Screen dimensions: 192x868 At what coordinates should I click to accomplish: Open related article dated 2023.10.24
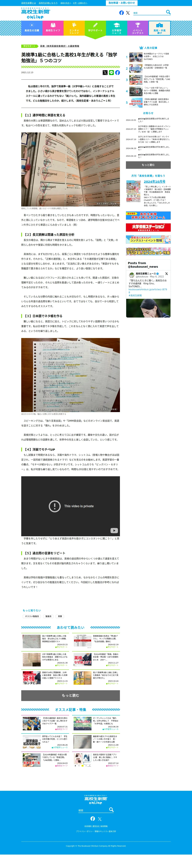pyautogui.click(x=96, y=678)
